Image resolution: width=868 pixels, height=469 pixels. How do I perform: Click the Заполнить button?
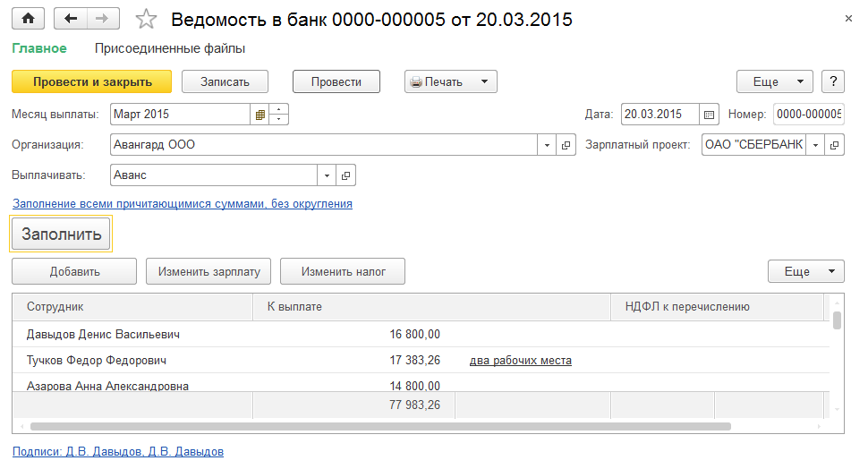[61, 234]
